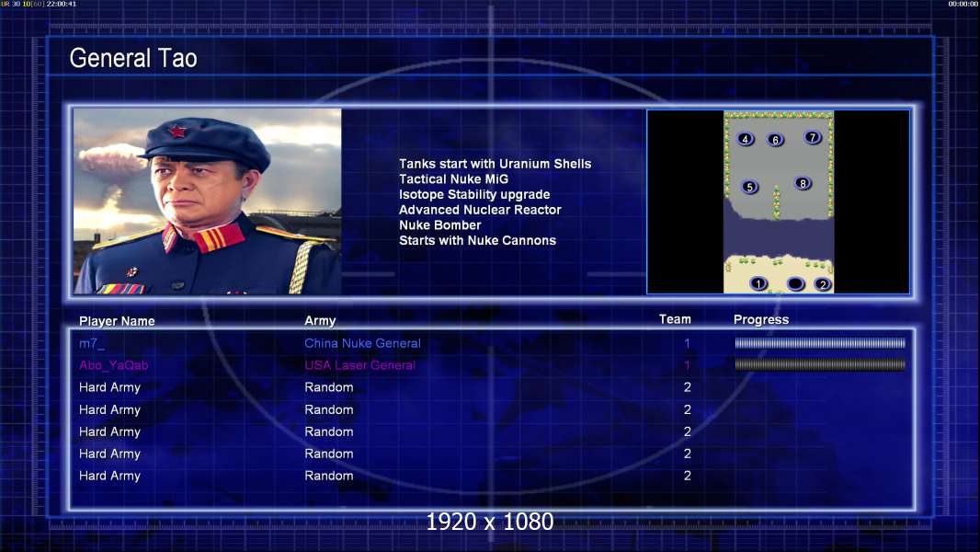Select player Abo_YaQab in the list

pyautogui.click(x=113, y=365)
